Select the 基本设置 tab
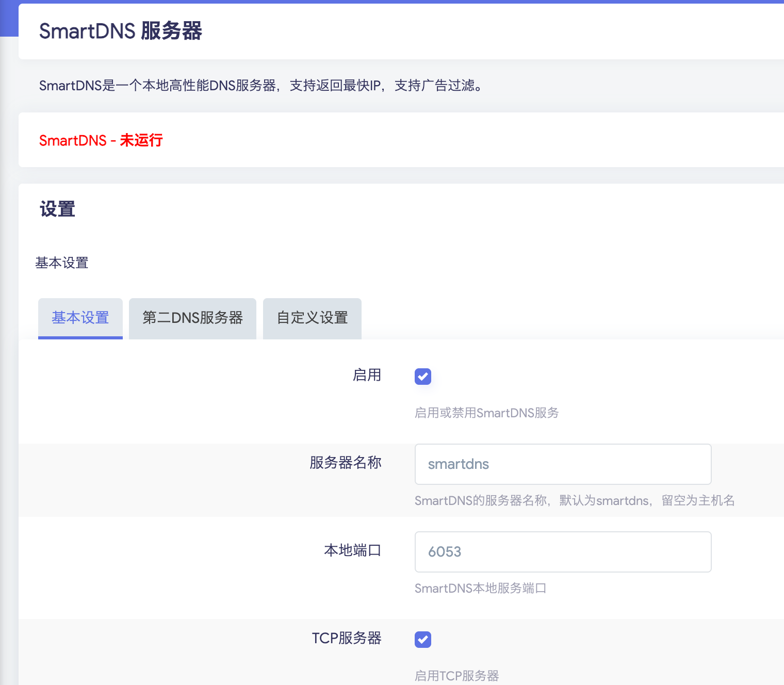 pyautogui.click(x=80, y=318)
